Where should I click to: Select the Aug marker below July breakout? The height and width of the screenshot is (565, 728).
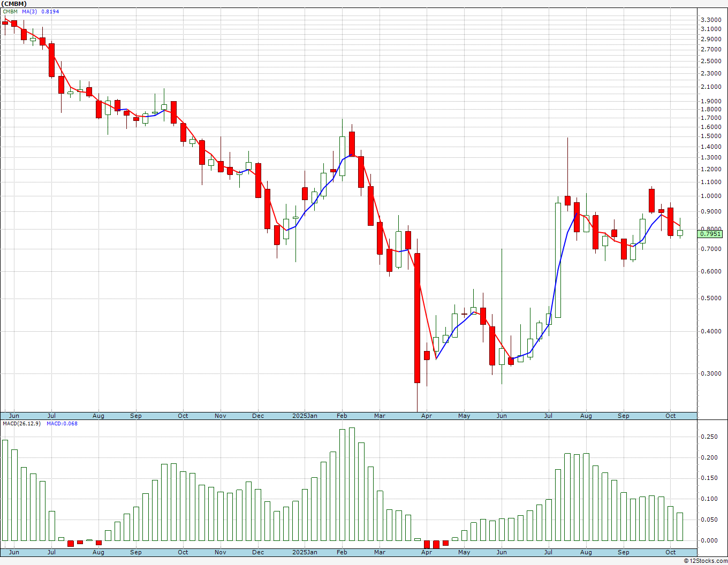(x=586, y=416)
